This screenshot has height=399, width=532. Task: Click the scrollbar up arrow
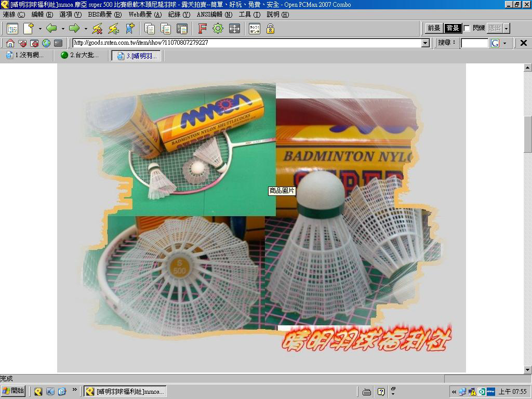coord(528,68)
